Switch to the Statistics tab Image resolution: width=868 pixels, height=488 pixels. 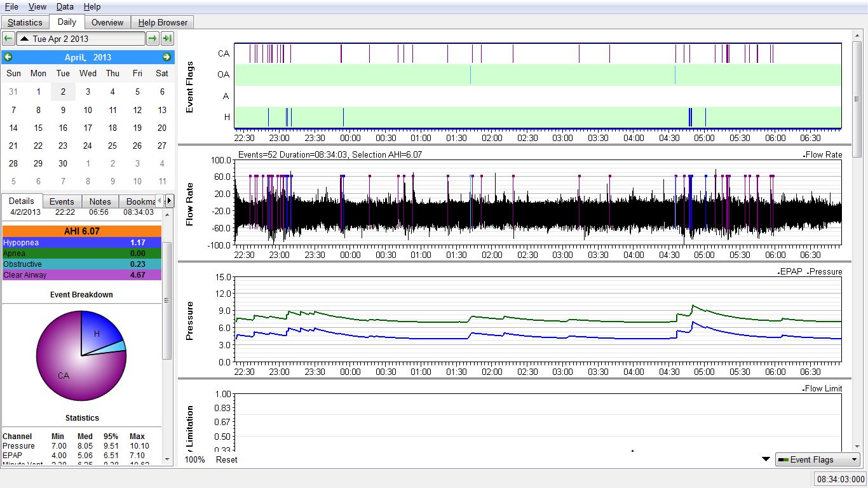pyautogui.click(x=25, y=22)
